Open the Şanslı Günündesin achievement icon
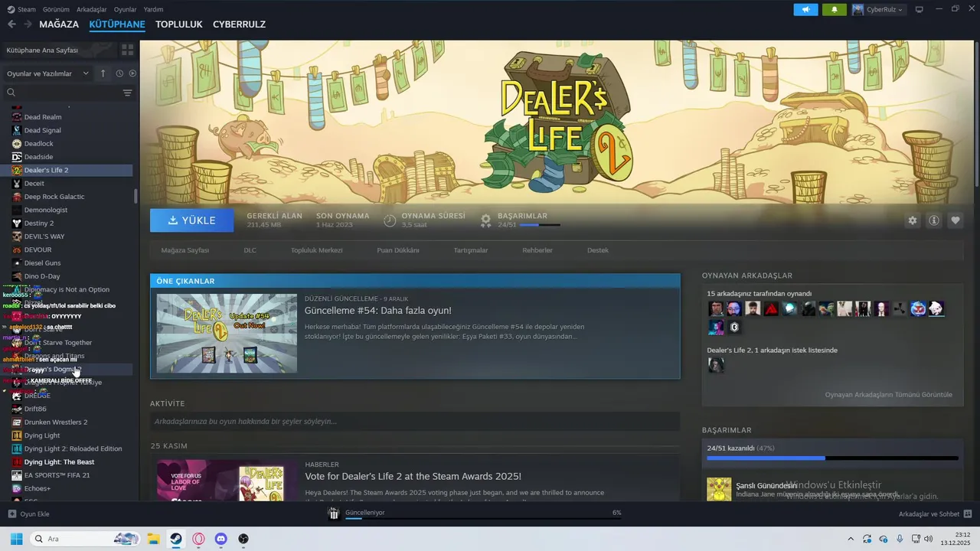The width and height of the screenshot is (980, 551). (x=719, y=490)
